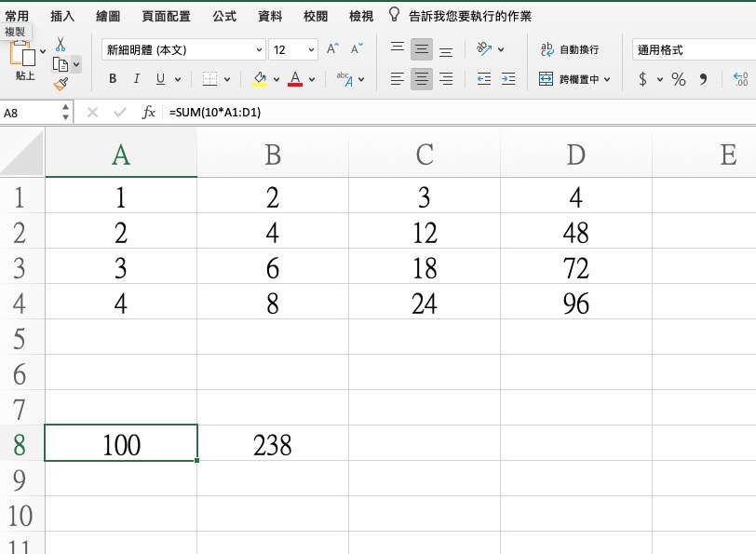The image size is (756, 554).
Task: Expand the merge center dropdown arrow
Action: [607, 79]
